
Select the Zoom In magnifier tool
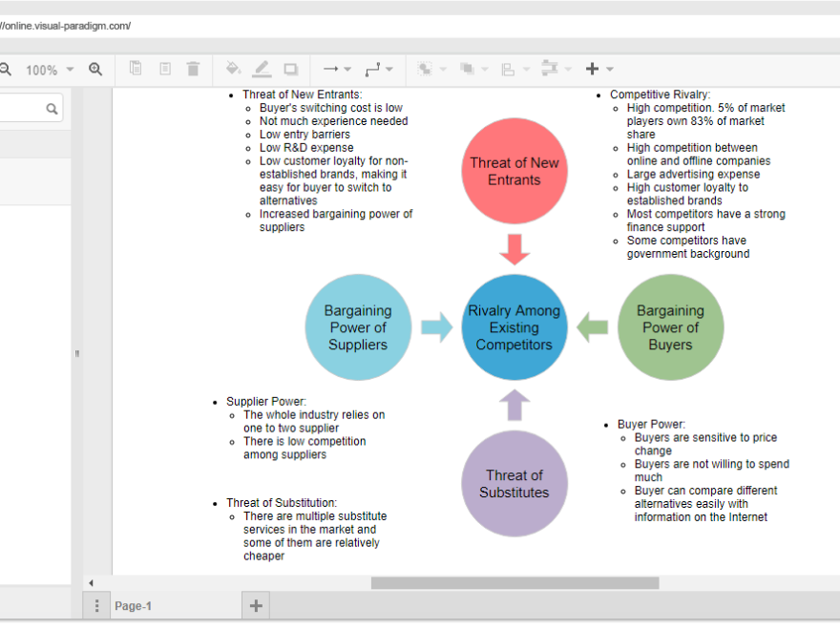(95, 69)
